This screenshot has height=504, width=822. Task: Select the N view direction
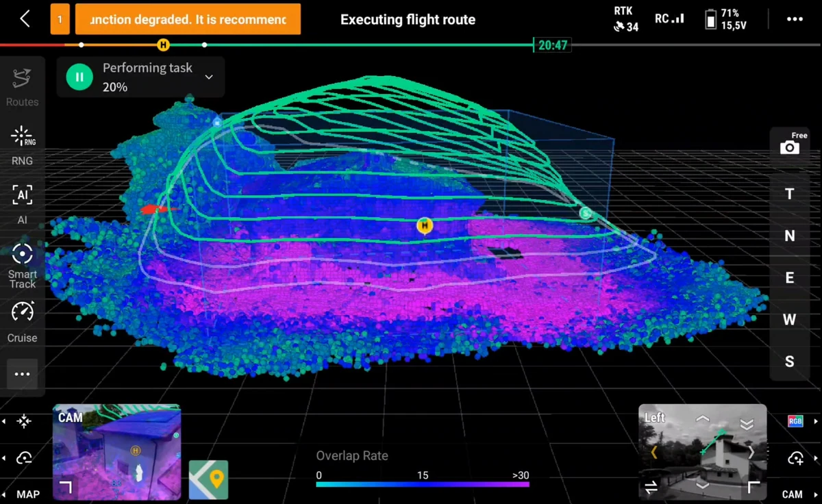click(x=790, y=236)
